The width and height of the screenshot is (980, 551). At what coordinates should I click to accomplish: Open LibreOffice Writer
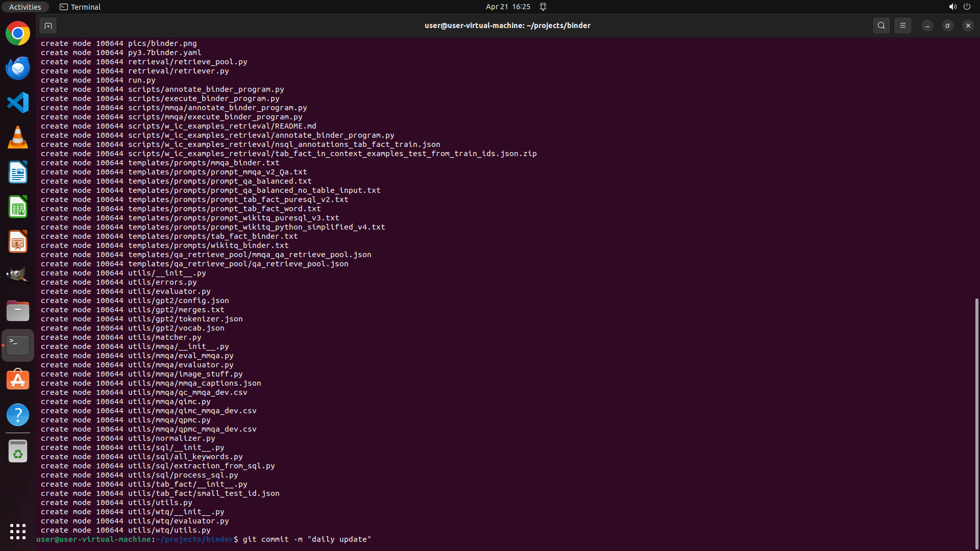pyautogui.click(x=18, y=172)
